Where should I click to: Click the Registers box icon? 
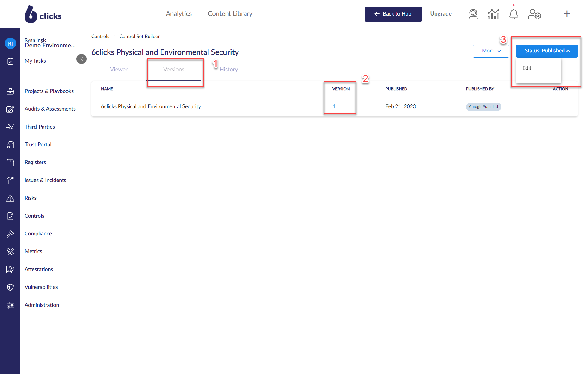click(10, 163)
